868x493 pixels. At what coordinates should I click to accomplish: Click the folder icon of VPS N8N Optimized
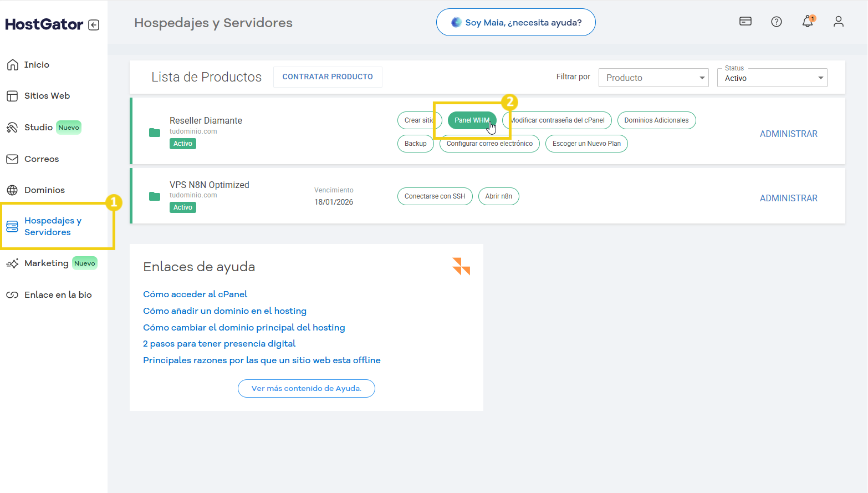pos(155,196)
